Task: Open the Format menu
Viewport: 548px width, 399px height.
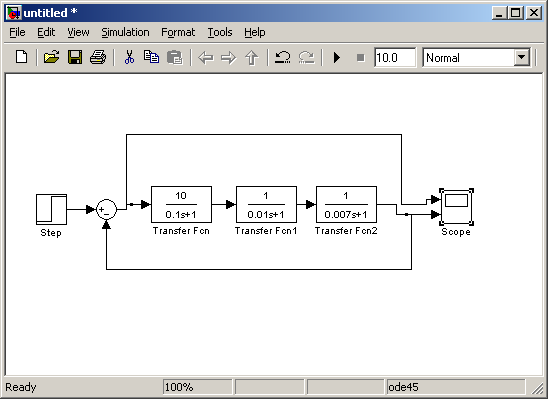Action: 178,32
